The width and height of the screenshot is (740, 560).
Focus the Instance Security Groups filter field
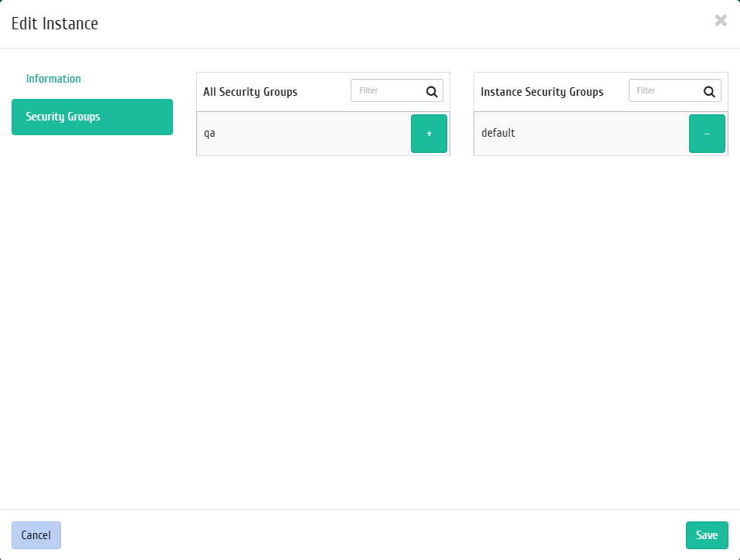click(666, 91)
